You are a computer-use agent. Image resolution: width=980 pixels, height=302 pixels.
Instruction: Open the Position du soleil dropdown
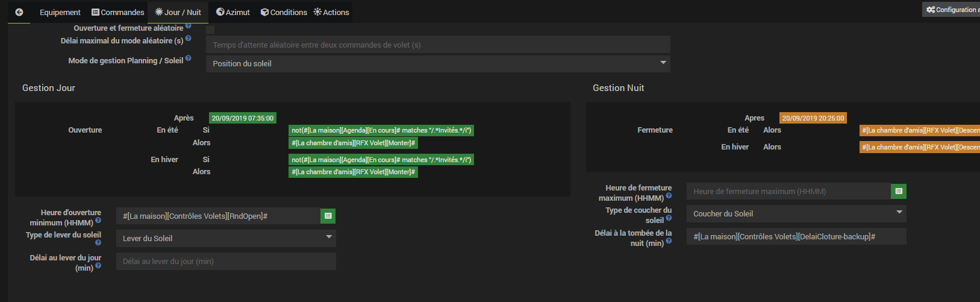tap(438, 63)
